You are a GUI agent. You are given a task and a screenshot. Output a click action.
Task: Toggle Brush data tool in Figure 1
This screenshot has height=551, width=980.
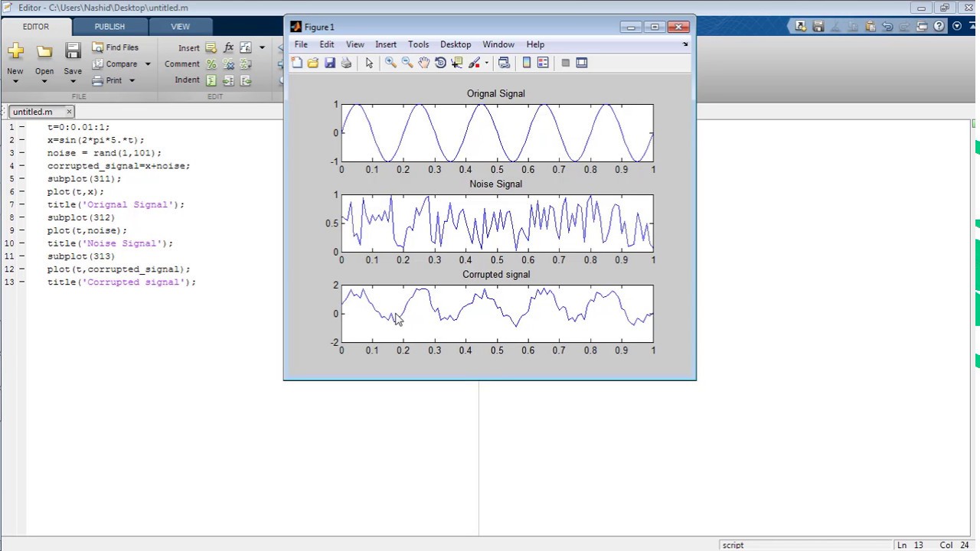coord(474,63)
